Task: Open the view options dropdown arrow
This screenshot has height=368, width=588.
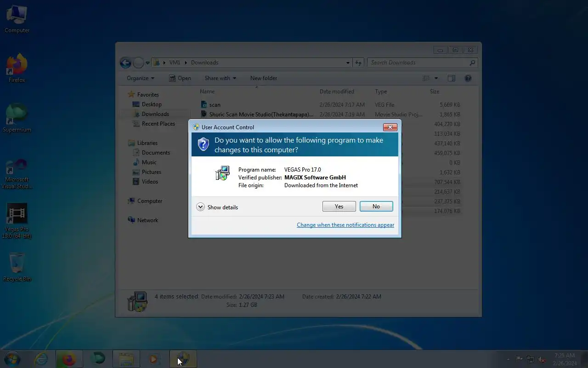Action: pos(436,78)
